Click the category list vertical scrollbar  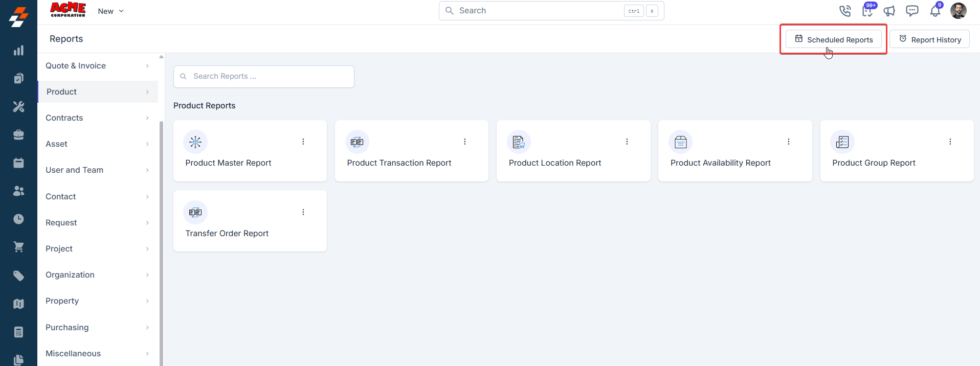[x=162, y=243]
